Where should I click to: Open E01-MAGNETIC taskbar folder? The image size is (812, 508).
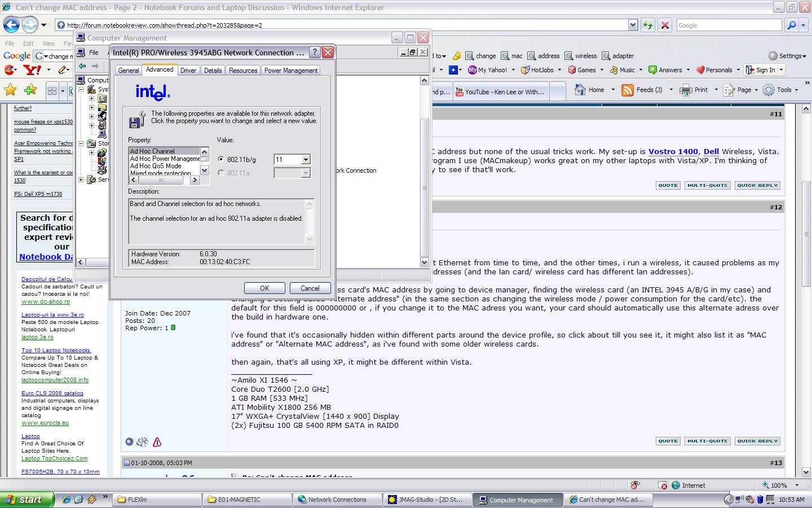246,500
